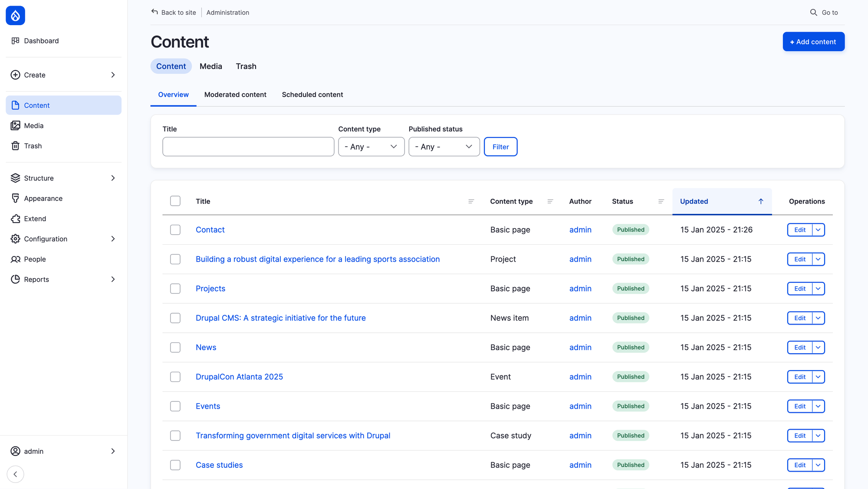868x489 pixels.
Task: Click the Content page icon in sidebar
Action: (x=15, y=105)
